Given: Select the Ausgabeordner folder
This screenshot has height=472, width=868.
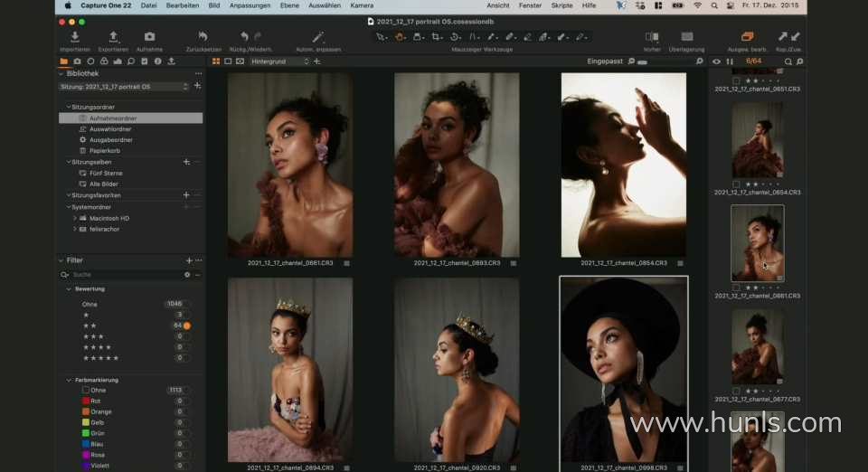Looking at the screenshot, I should point(110,140).
